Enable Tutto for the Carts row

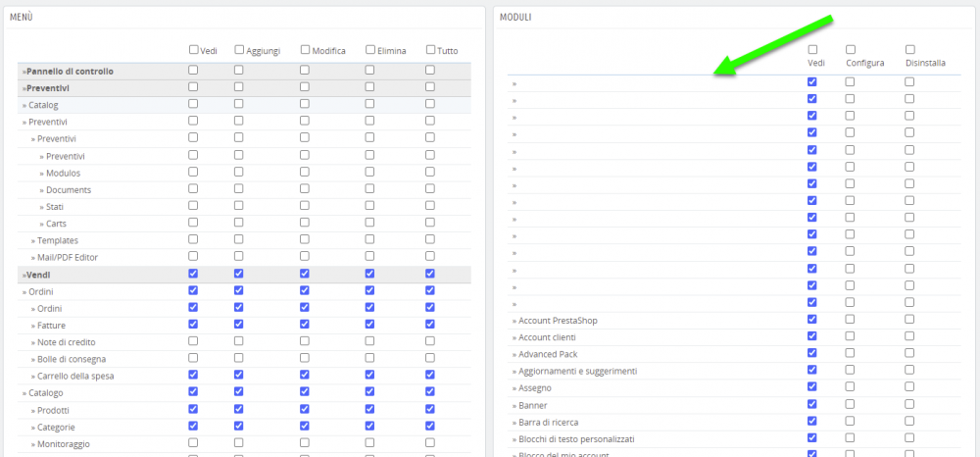coord(430,222)
